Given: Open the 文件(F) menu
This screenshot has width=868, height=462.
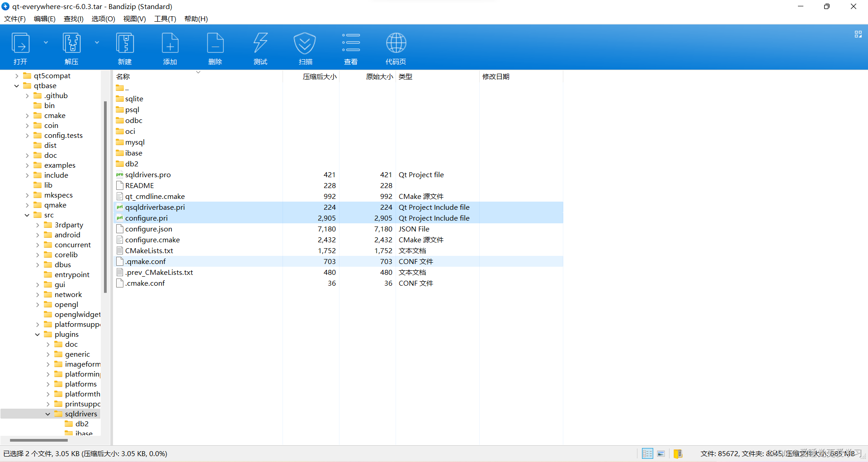Looking at the screenshot, I should pyautogui.click(x=15, y=19).
